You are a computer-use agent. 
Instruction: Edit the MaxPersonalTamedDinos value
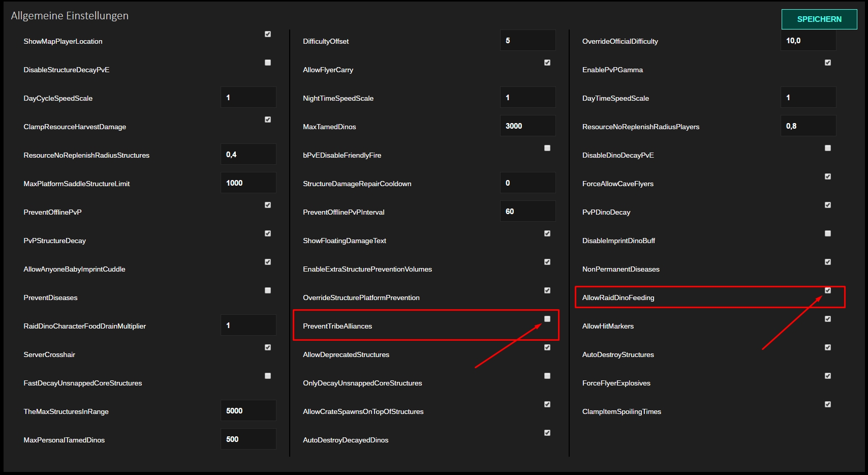click(x=249, y=439)
